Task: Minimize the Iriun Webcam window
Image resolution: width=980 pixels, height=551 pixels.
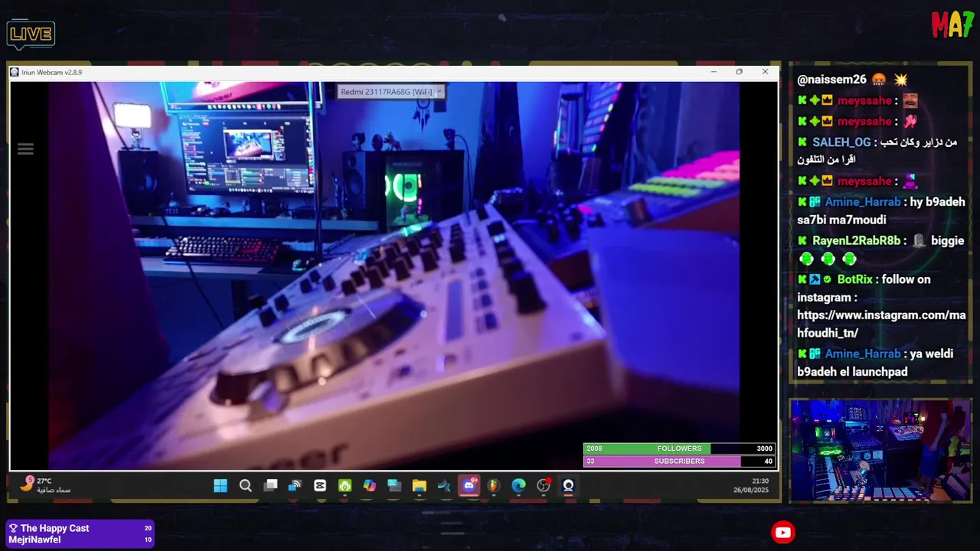Action: (x=714, y=72)
